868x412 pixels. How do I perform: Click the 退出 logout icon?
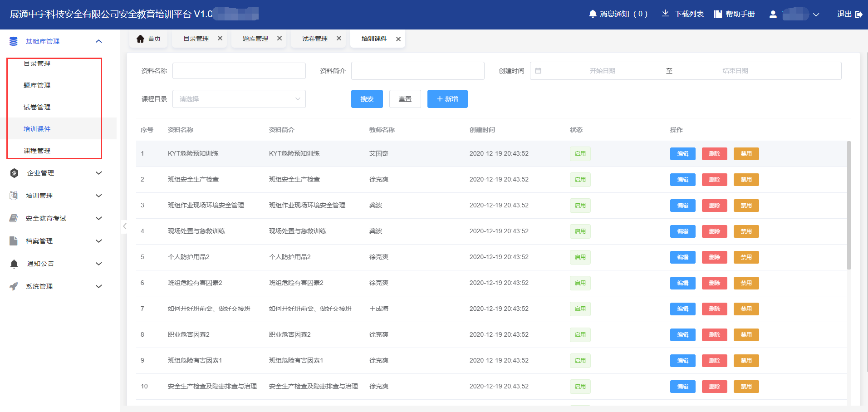coord(858,15)
